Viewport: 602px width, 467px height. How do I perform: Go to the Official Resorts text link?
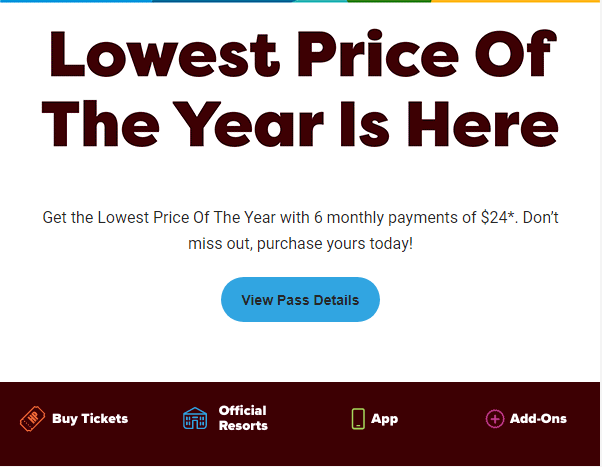click(x=243, y=418)
